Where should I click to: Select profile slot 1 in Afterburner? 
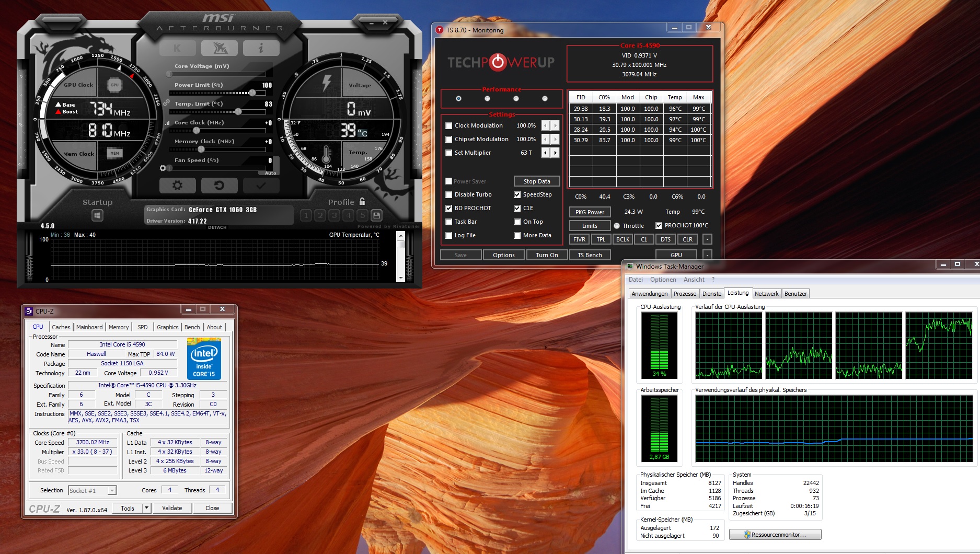tap(306, 215)
